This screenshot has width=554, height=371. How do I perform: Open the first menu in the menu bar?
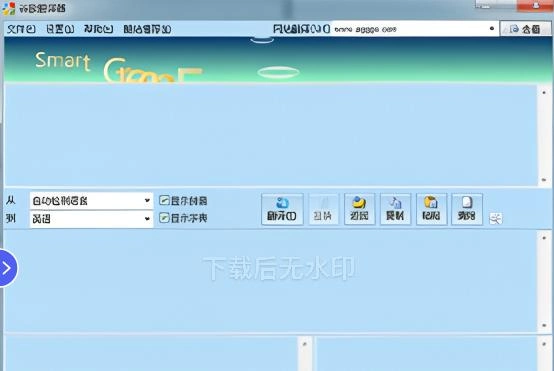coord(21,29)
